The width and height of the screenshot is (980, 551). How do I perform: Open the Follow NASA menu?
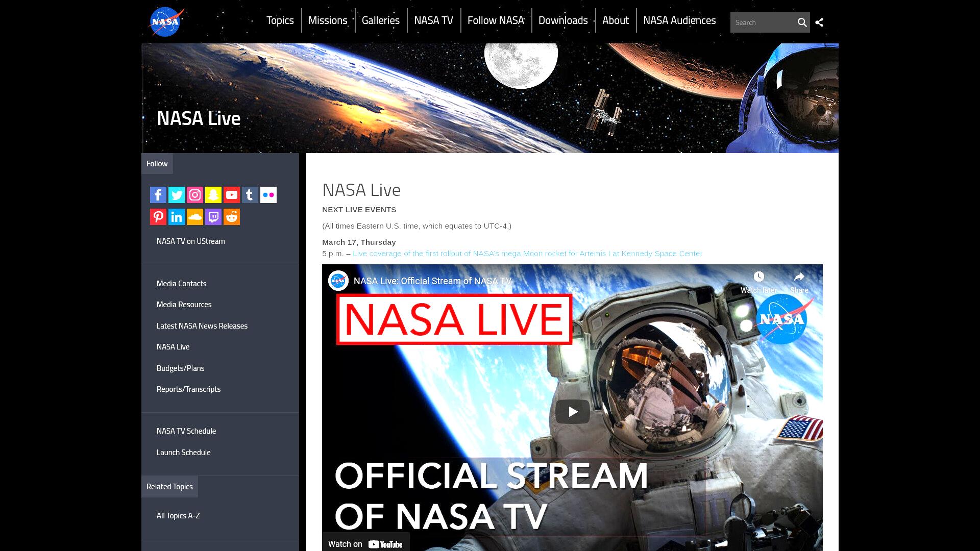pyautogui.click(x=496, y=20)
